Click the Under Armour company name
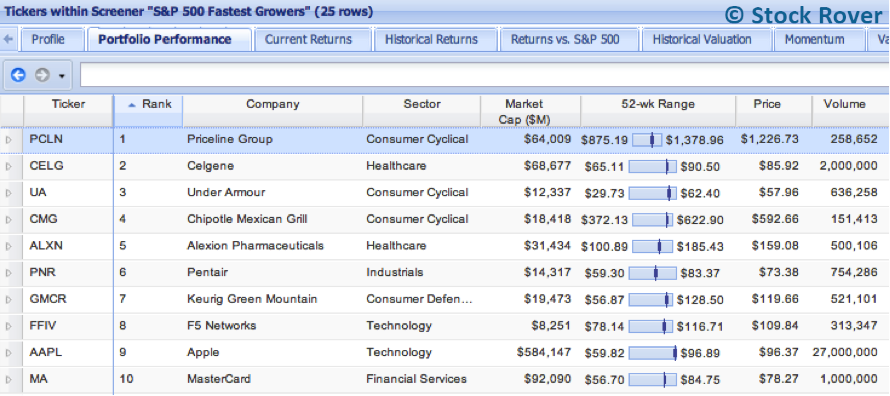Screen dimensions: 890x396 click(x=226, y=193)
